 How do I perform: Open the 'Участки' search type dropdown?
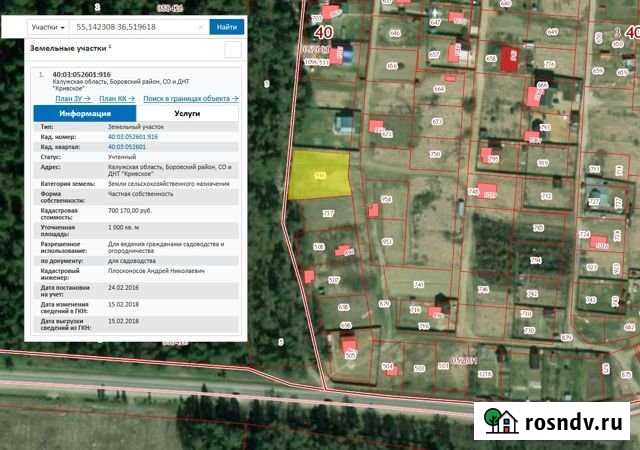pos(48,27)
